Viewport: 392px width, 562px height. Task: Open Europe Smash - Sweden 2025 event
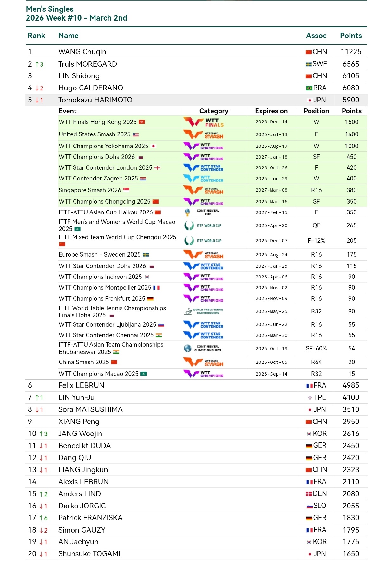click(100, 255)
